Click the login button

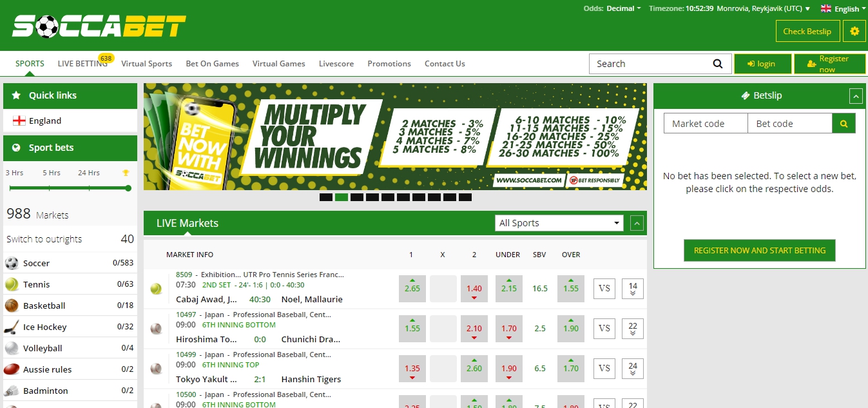point(762,64)
